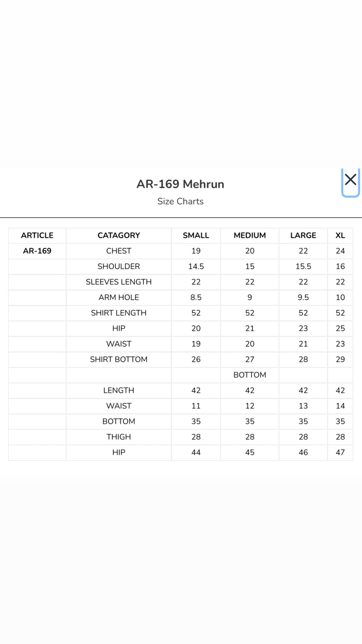Screen dimensions: 362x644
Task: Select the SHIRT BOTTOM row label
Action: click(119, 360)
